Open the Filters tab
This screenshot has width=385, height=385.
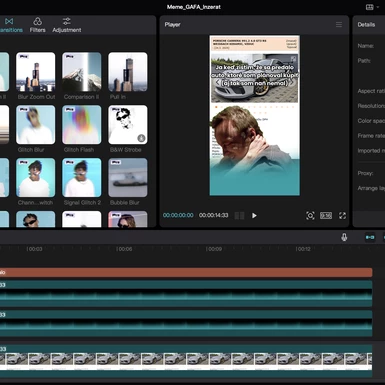click(x=37, y=25)
